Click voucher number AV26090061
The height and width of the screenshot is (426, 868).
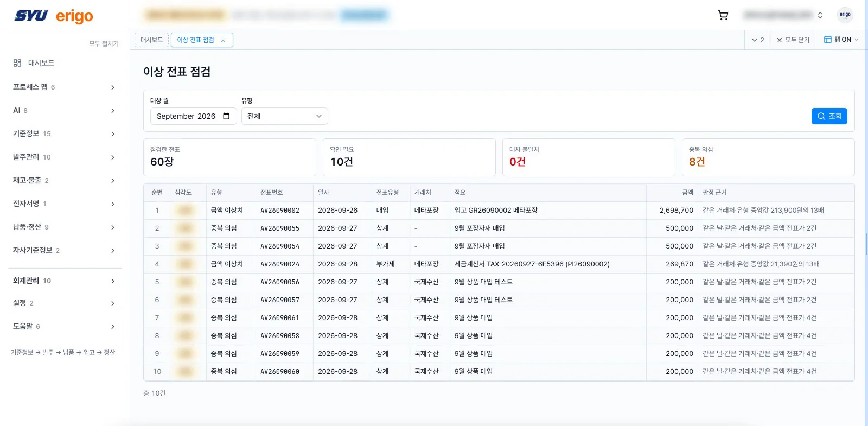tap(280, 318)
